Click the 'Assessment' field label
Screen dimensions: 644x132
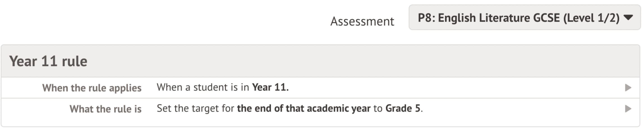point(362,21)
